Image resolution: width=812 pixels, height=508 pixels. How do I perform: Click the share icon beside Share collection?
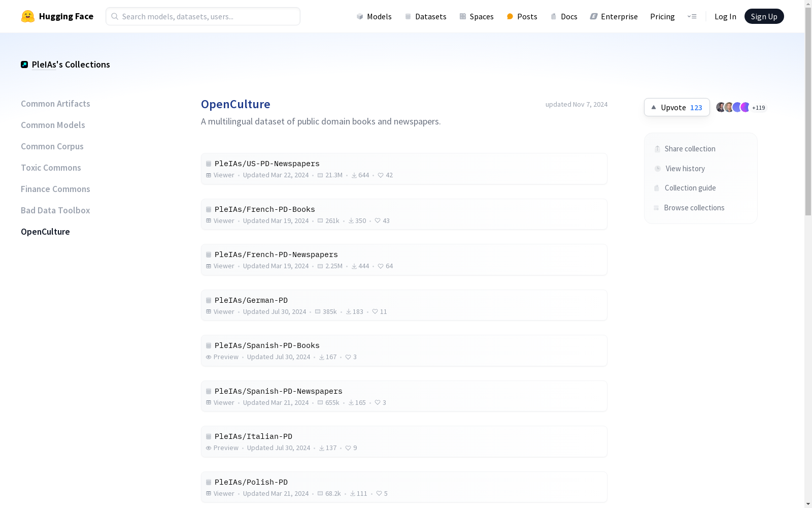[657, 149]
